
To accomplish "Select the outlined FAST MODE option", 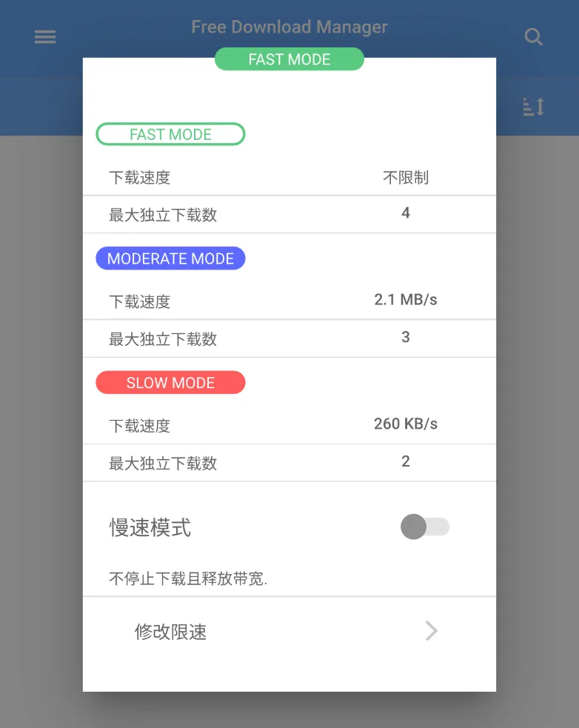I will click(x=170, y=134).
